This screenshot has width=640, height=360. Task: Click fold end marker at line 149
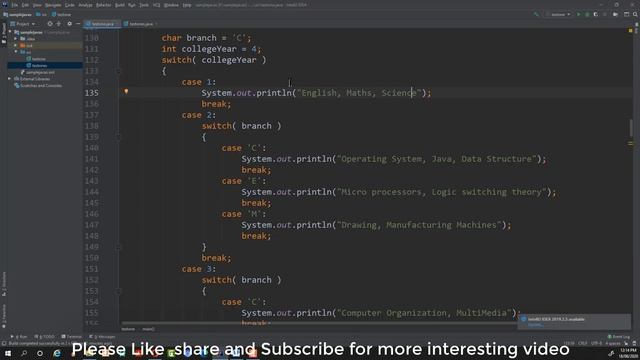[x=119, y=247]
